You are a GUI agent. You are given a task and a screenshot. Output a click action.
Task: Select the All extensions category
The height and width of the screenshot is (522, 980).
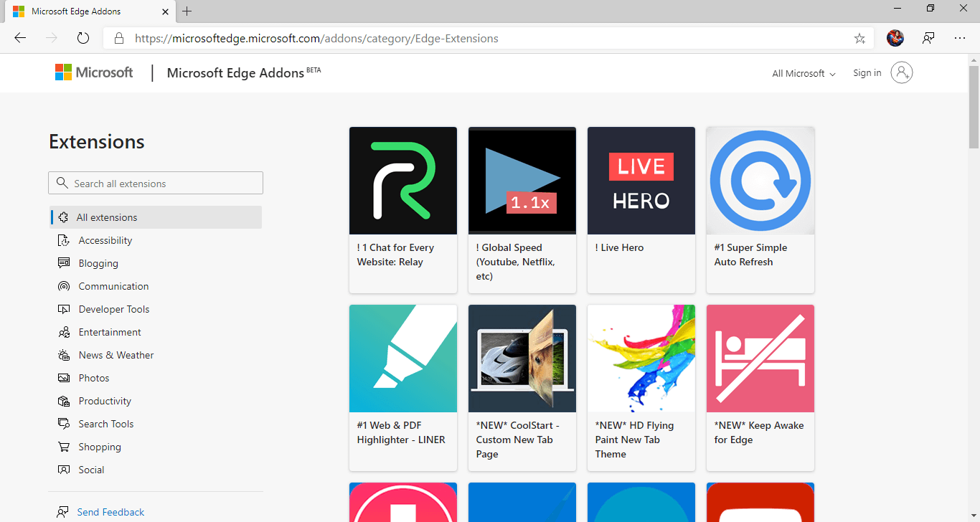(x=156, y=217)
